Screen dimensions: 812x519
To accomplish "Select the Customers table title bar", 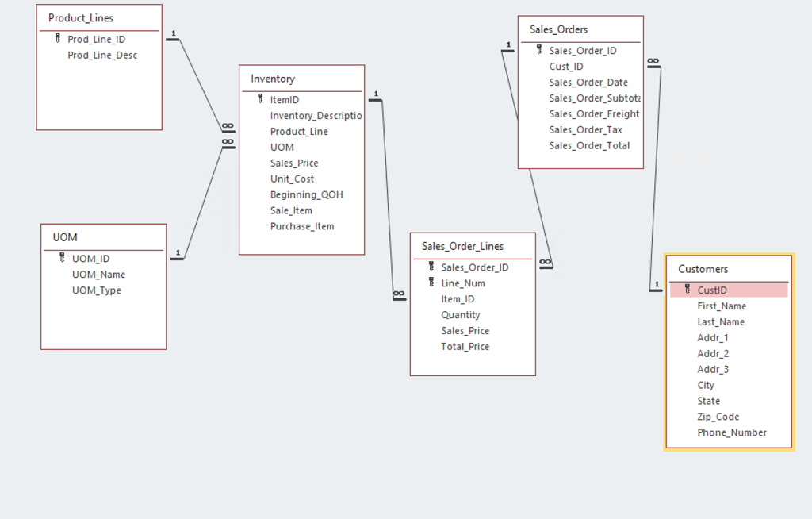I will [703, 269].
